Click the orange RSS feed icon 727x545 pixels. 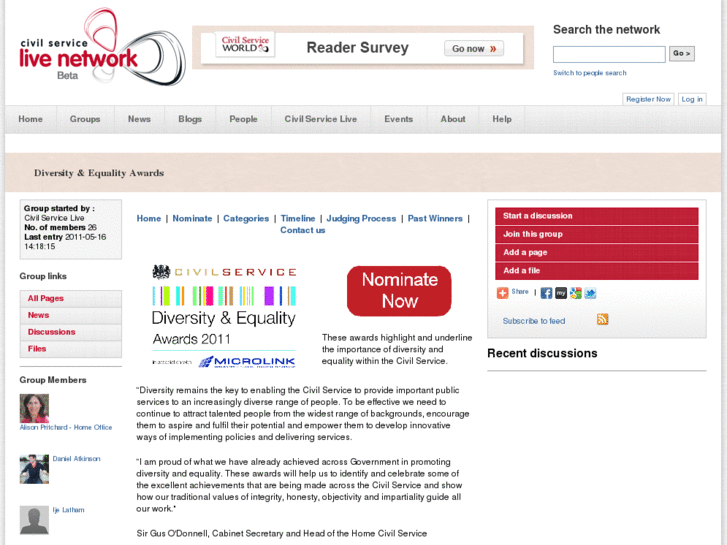(x=602, y=320)
